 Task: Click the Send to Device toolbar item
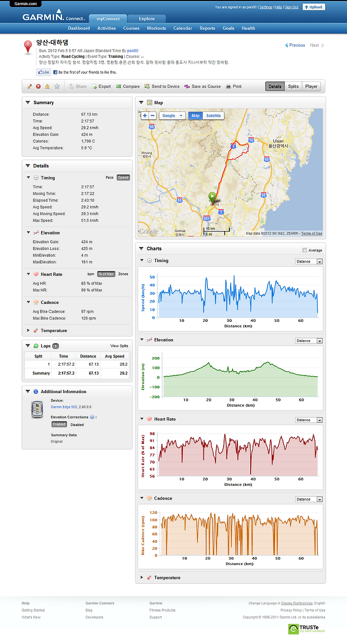coord(162,86)
